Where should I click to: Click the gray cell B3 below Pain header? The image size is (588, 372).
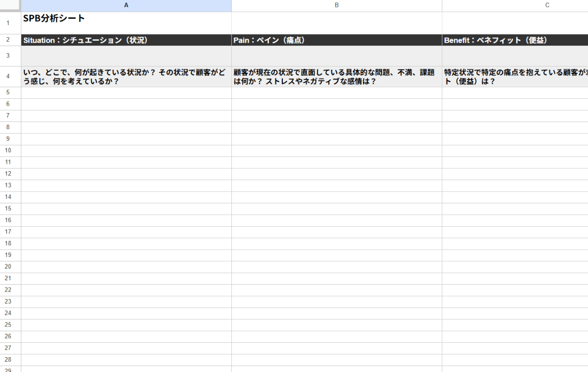tap(336, 56)
